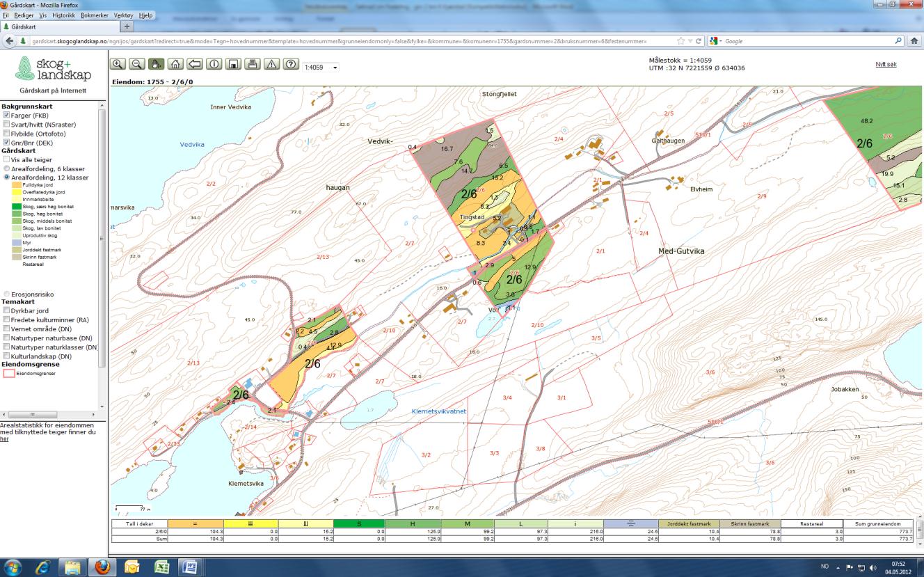924x577 pixels.
Task: Open the Hjelp menu
Action: click(x=146, y=15)
